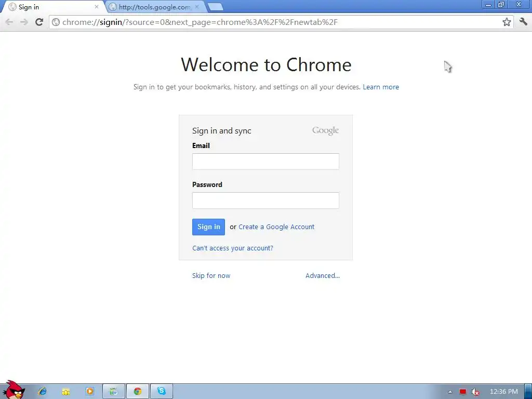This screenshot has height=399, width=532.
Task: Click the muted volume tray icon
Action: pyautogui.click(x=475, y=392)
